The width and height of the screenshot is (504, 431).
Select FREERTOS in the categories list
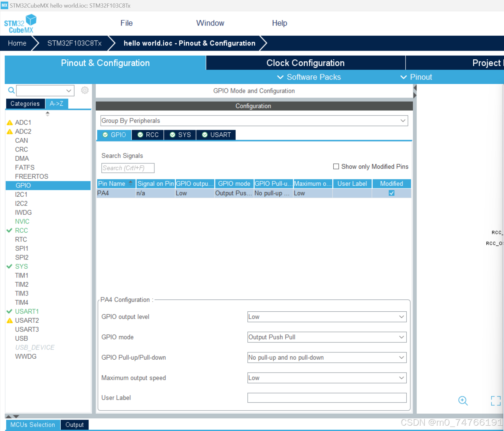tap(32, 177)
